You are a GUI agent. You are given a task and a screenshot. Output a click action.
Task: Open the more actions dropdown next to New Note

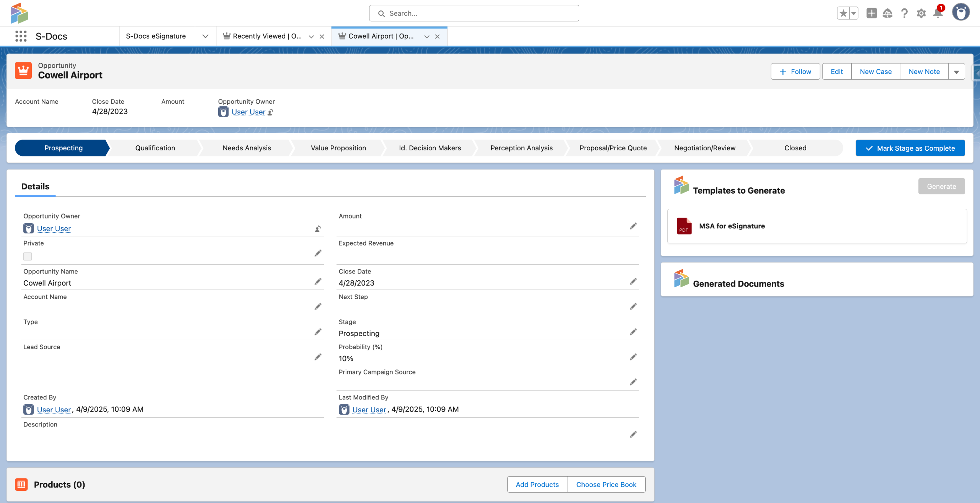point(956,72)
